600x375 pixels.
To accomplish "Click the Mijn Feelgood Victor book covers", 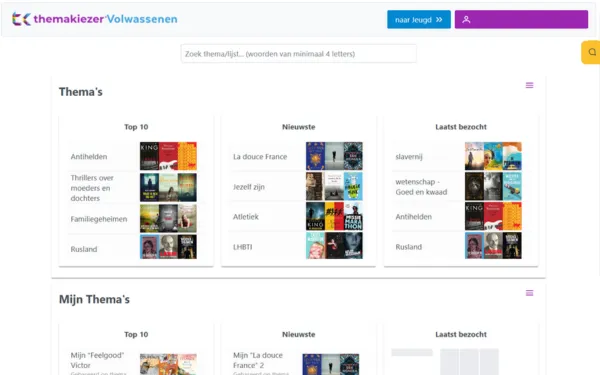I will click(168, 364).
